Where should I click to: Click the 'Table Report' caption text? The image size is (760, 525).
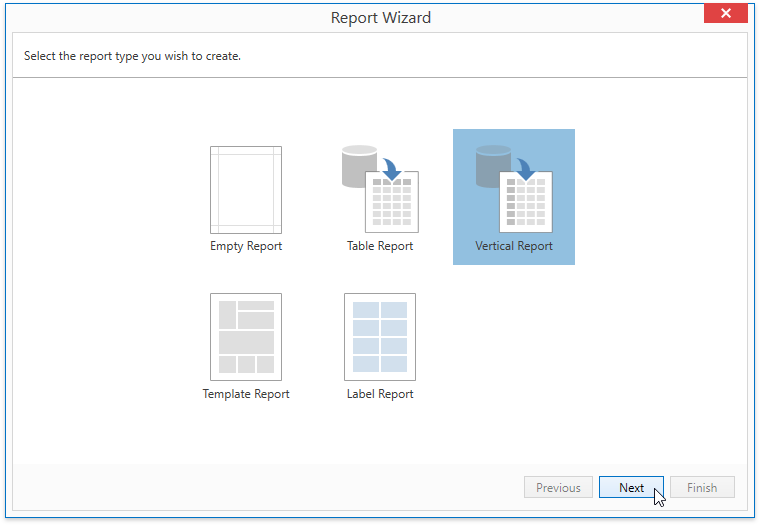click(x=380, y=246)
